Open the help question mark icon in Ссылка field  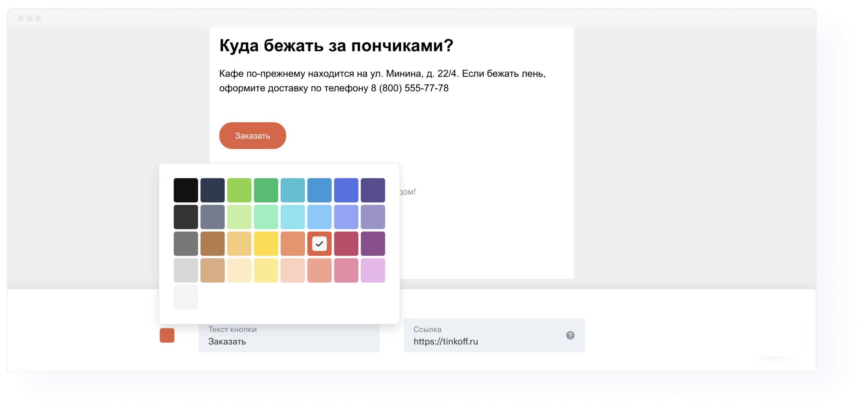[570, 335]
